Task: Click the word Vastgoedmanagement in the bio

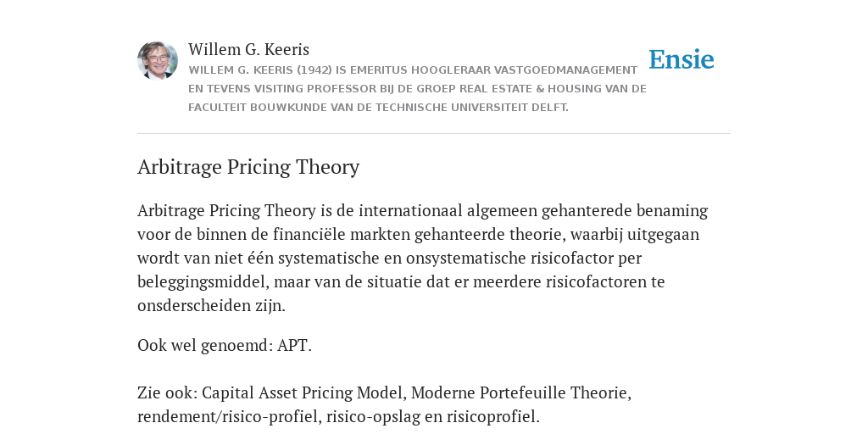Action: coord(565,70)
